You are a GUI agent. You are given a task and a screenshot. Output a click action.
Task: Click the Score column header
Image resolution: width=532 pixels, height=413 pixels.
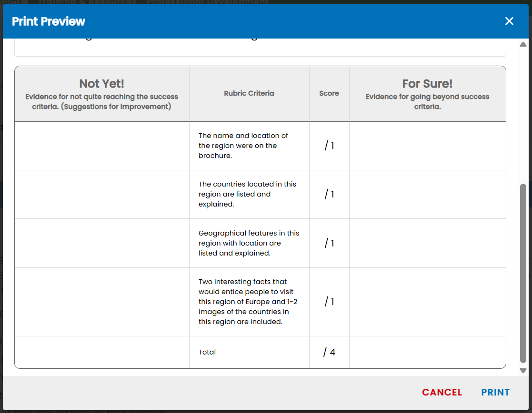(x=329, y=93)
